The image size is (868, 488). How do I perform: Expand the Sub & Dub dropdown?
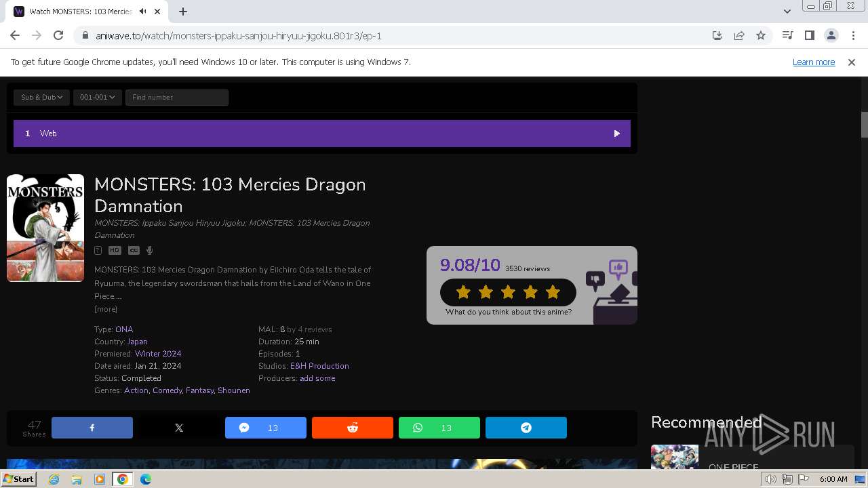point(41,98)
